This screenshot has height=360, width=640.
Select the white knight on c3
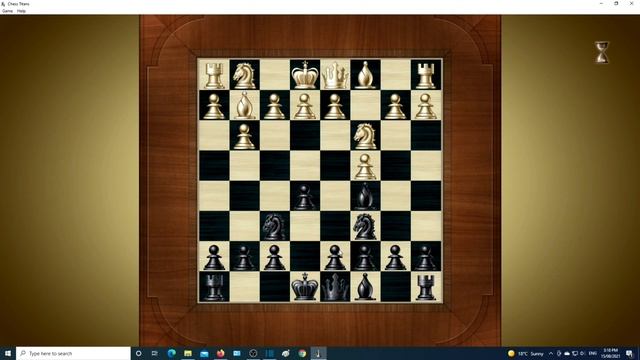click(x=365, y=136)
